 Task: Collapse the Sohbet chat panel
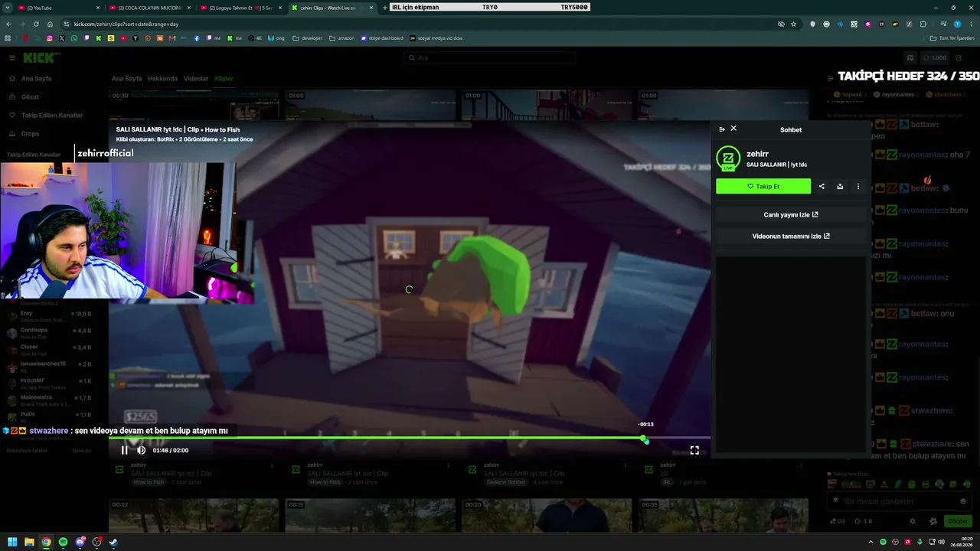pyautogui.click(x=721, y=129)
